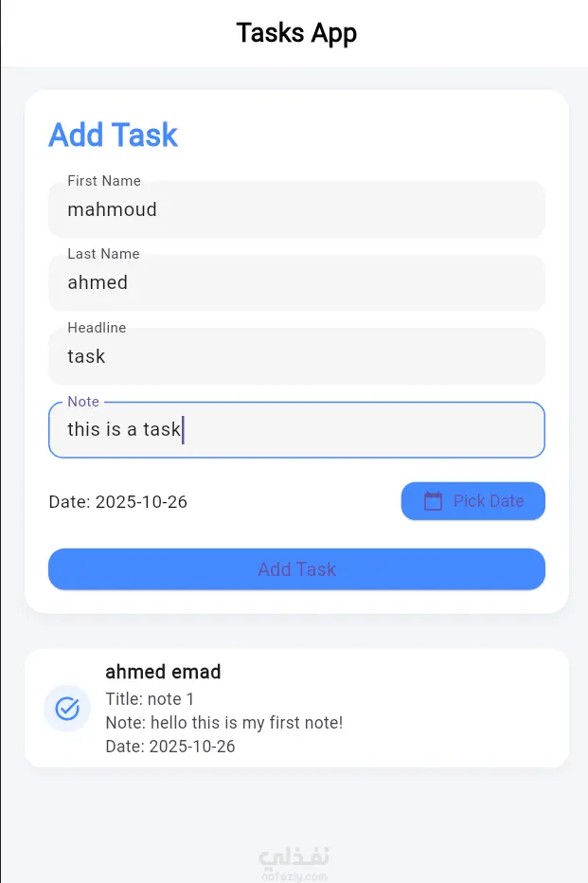
Task: Click the First Name label above its field
Action: pos(104,180)
